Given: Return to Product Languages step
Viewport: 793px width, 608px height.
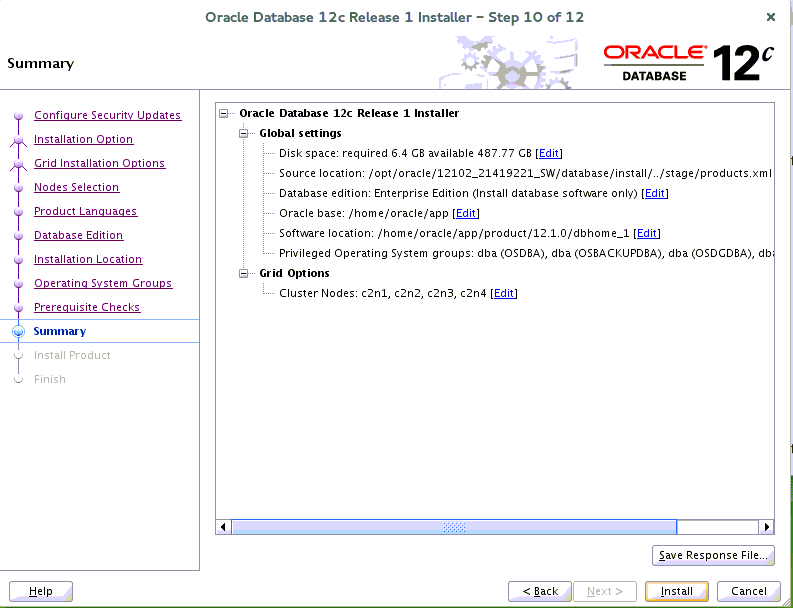Looking at the screenshot, I should pos(85,211).
